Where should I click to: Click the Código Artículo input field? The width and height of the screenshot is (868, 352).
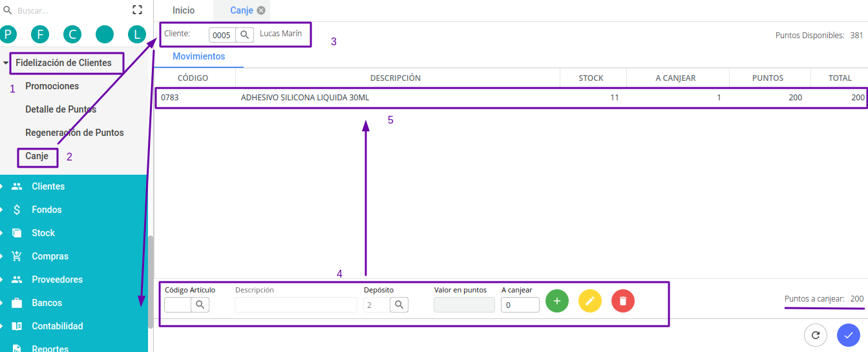click(178, 305)
